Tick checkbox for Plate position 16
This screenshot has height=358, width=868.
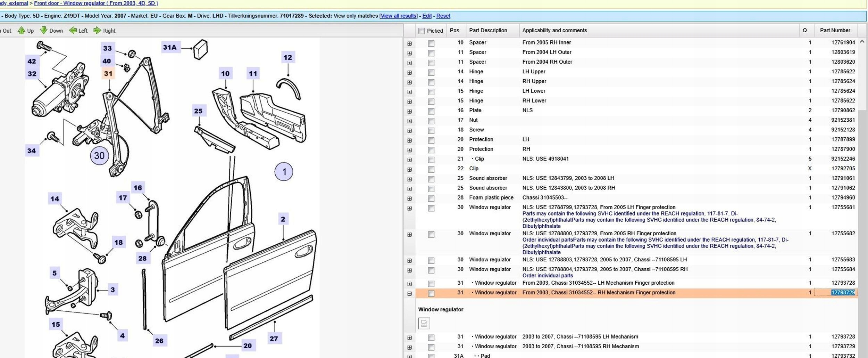pos(431,111)
